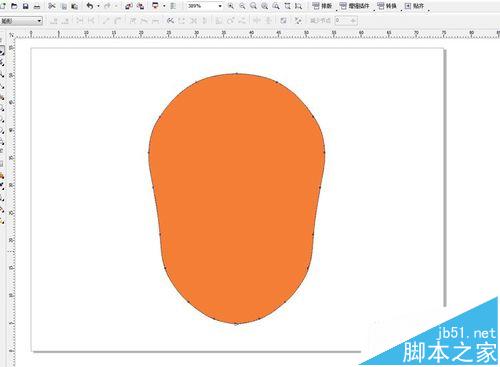Click the Export icon

(140, 6)
